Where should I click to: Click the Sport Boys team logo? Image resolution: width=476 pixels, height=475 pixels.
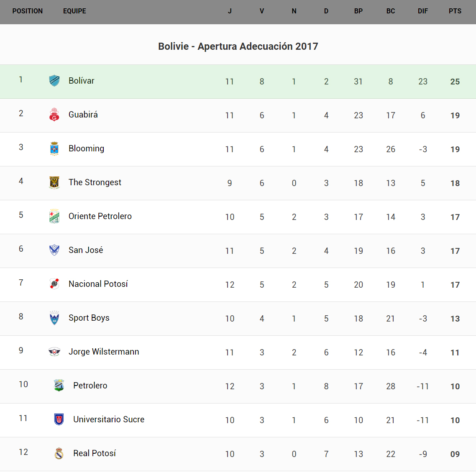coord(54,318)
